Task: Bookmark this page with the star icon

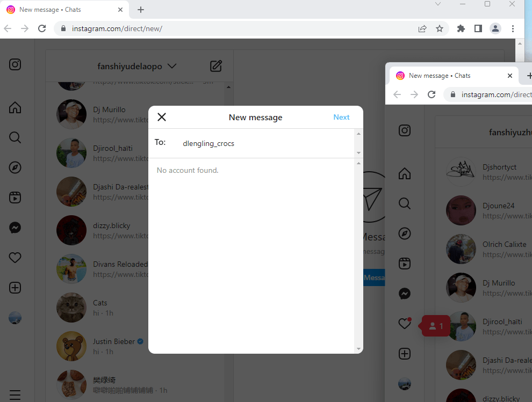Action: (440, 28)
